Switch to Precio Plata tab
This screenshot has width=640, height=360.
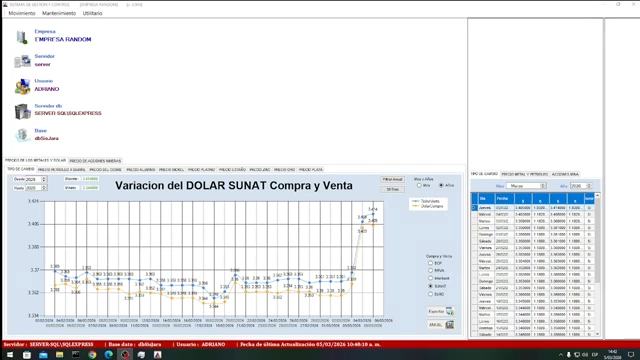coord(311,169)
